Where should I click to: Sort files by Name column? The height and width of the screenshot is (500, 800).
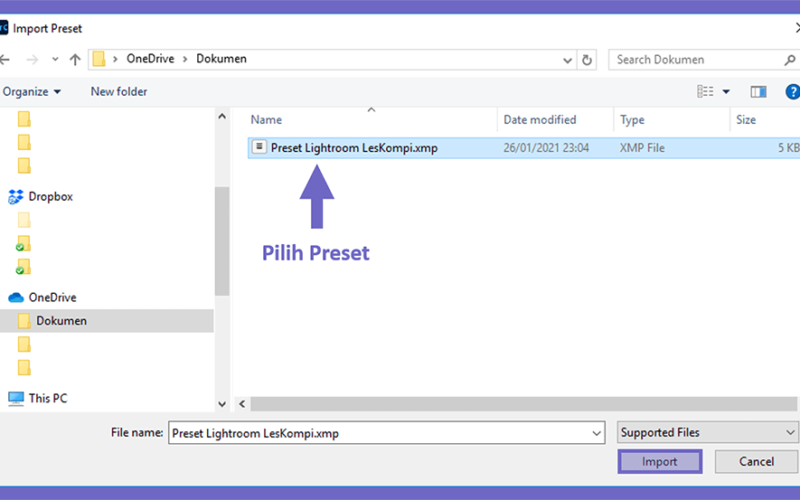coord(266,119)
